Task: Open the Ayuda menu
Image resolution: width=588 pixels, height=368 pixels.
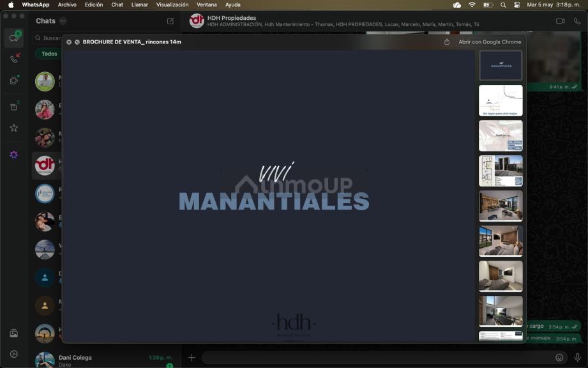Action: click(x=232, y=5)
